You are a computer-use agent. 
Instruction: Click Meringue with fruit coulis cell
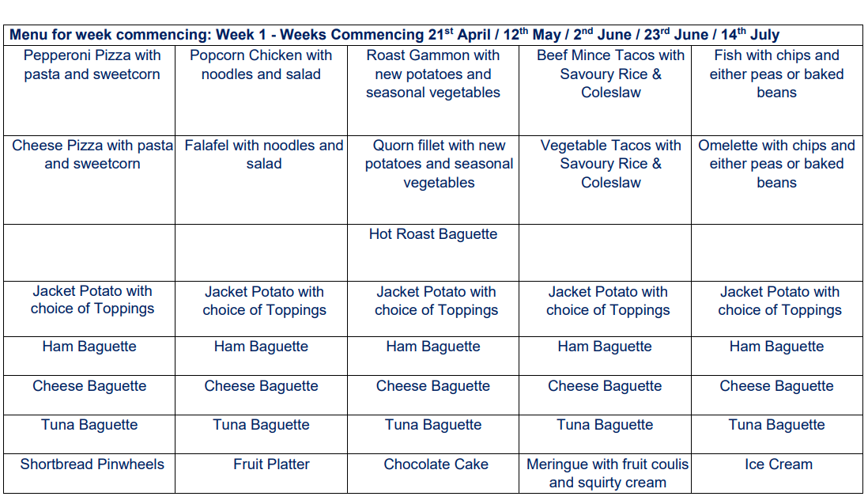pos(605,473)
